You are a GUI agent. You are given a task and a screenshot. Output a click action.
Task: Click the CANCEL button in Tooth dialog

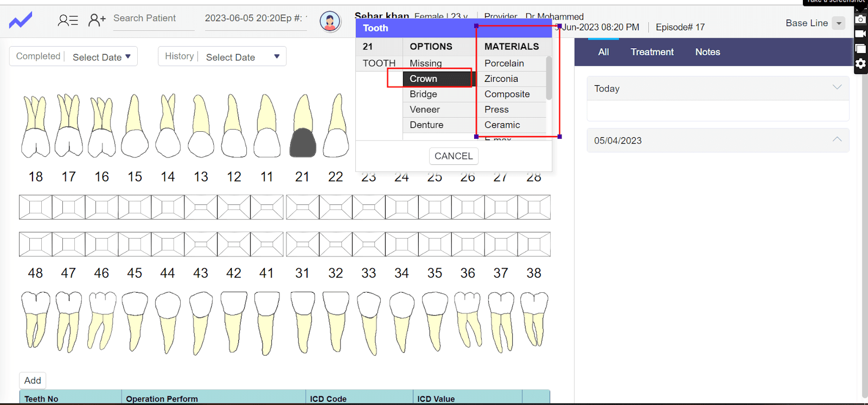click(454, 156)
